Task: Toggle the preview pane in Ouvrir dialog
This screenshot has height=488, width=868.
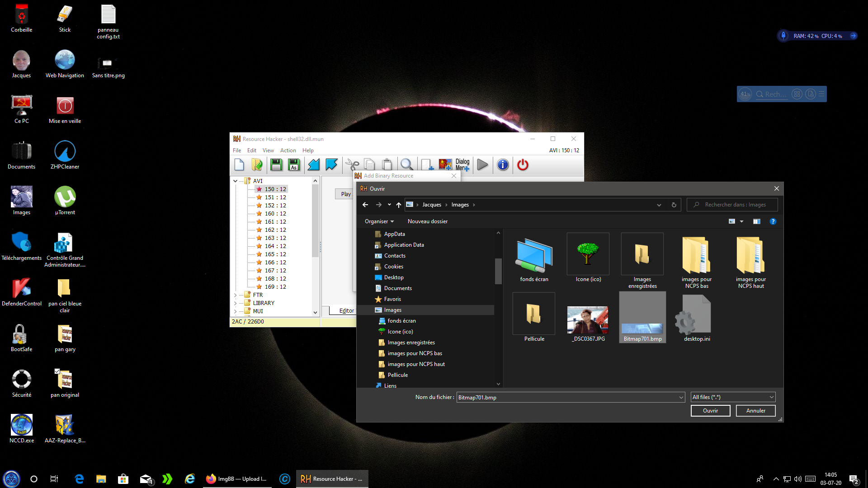Action: 756,221
